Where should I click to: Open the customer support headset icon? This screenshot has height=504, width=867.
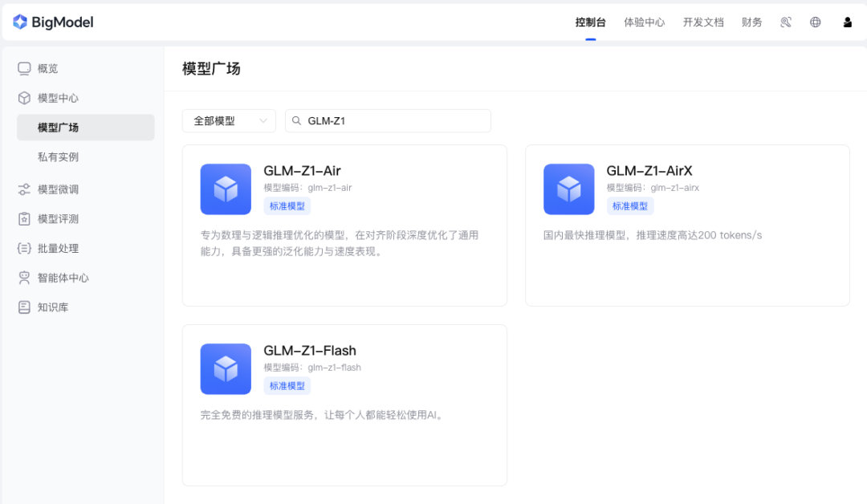click(x=786, y=22)
